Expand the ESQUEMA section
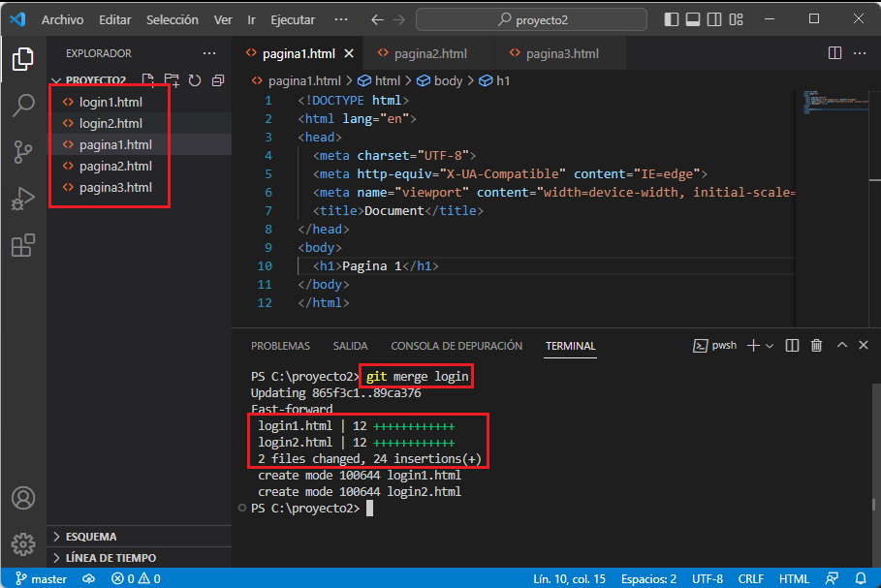The height and width of the screenshot is (588, 881). tap(140, 537)
